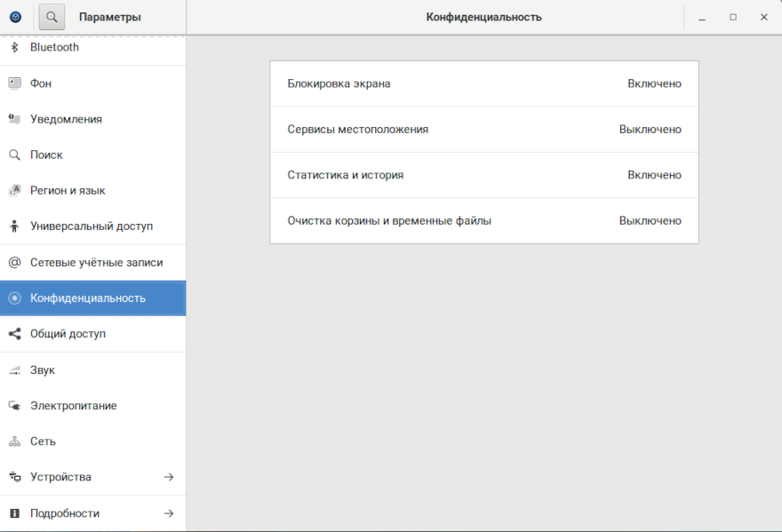Click the Универсальный доступ accessibility icon
The width and height of the screenshot is (782, 532).
[14, 226]
